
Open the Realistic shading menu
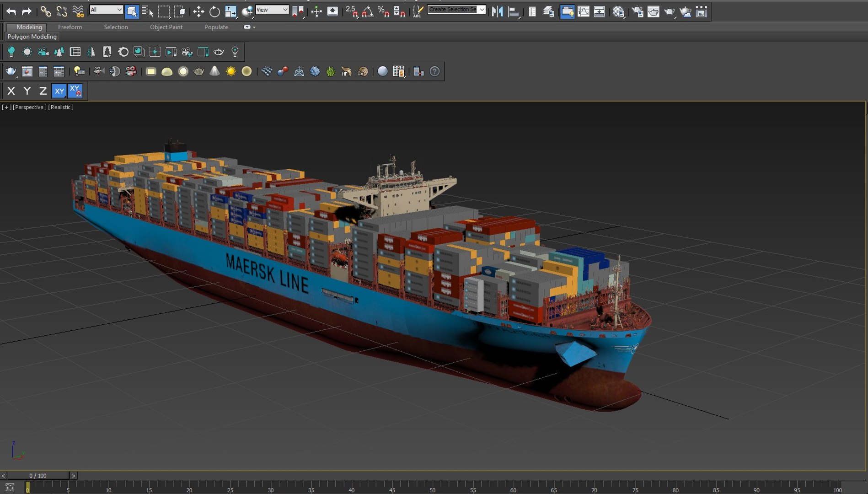point(61,107)
